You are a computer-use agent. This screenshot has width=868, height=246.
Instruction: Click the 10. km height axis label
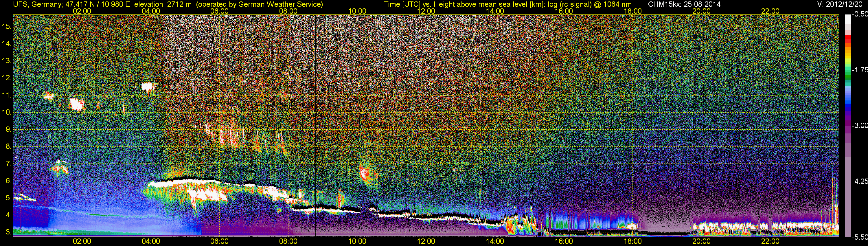pyautogui.click(x=7, y=112)
